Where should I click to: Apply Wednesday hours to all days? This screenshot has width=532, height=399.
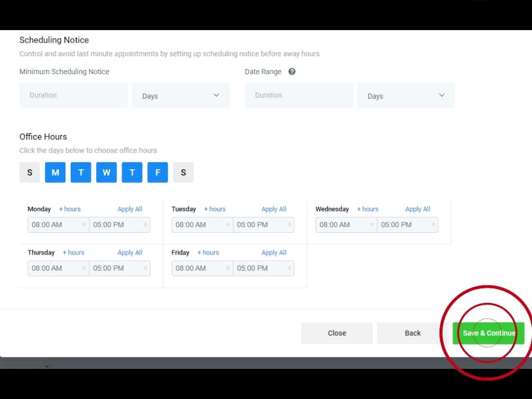point(418,209)
